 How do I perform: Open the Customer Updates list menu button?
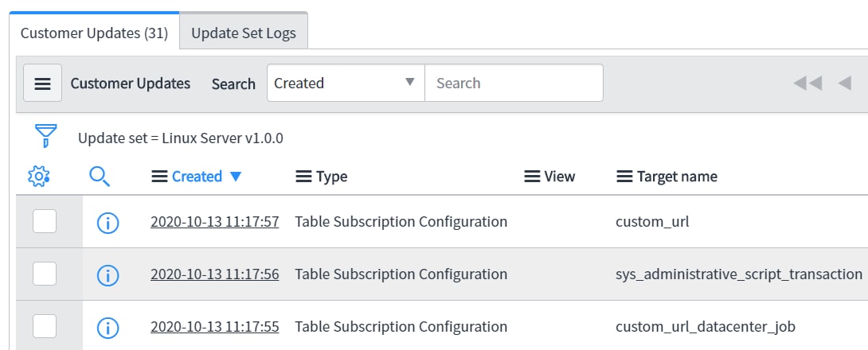[x=42, y=83]
